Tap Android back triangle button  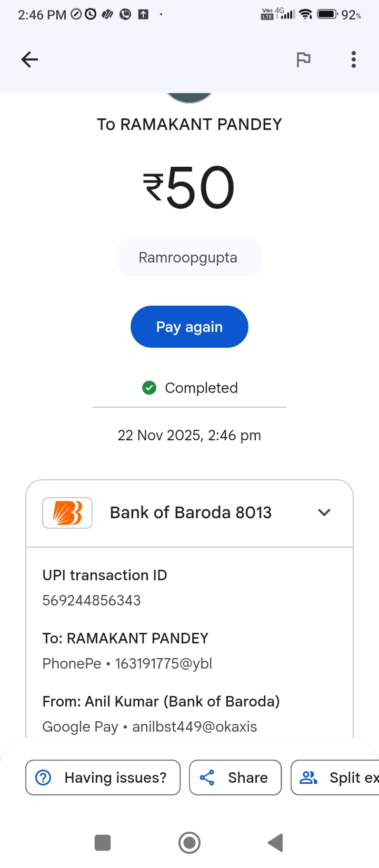276,843
